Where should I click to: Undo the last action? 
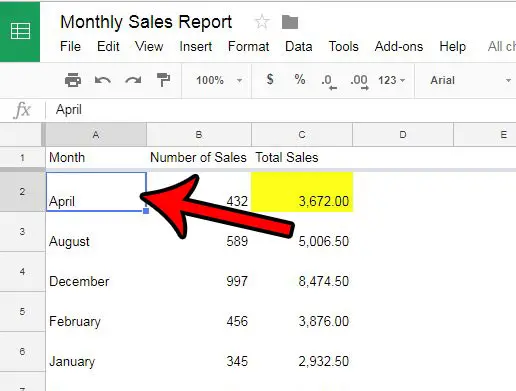(x=103, y=80)
